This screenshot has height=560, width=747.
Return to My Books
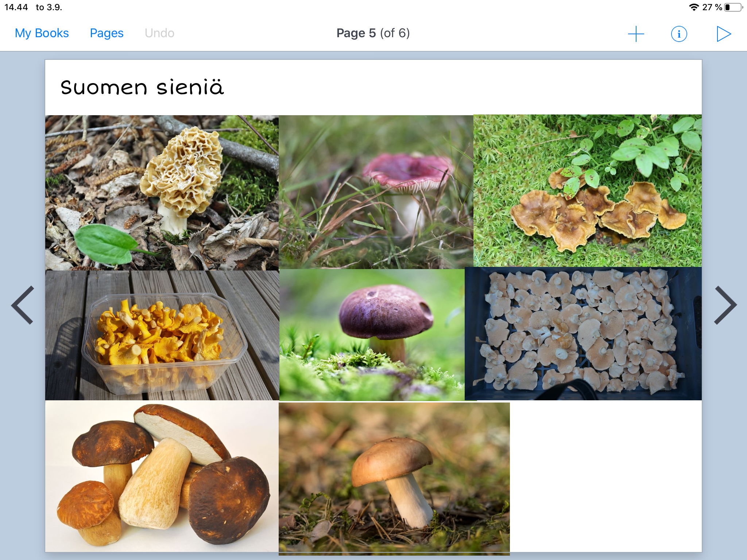pos(42,33)
